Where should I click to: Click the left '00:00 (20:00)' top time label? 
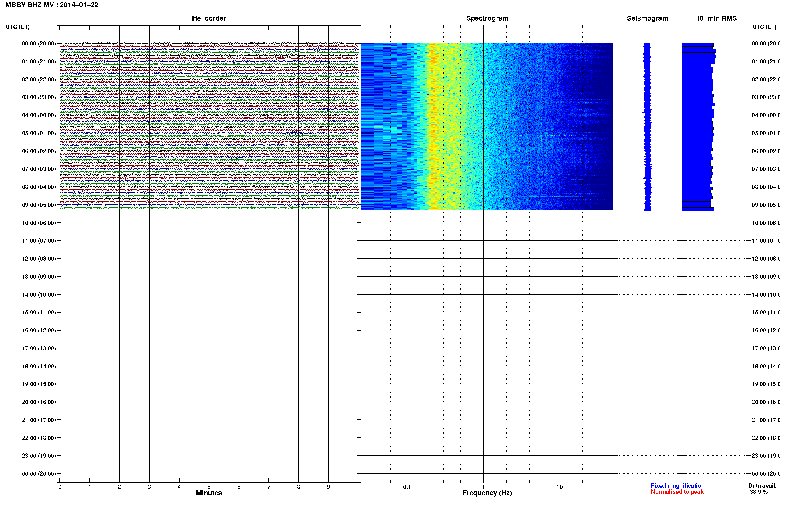39,44
